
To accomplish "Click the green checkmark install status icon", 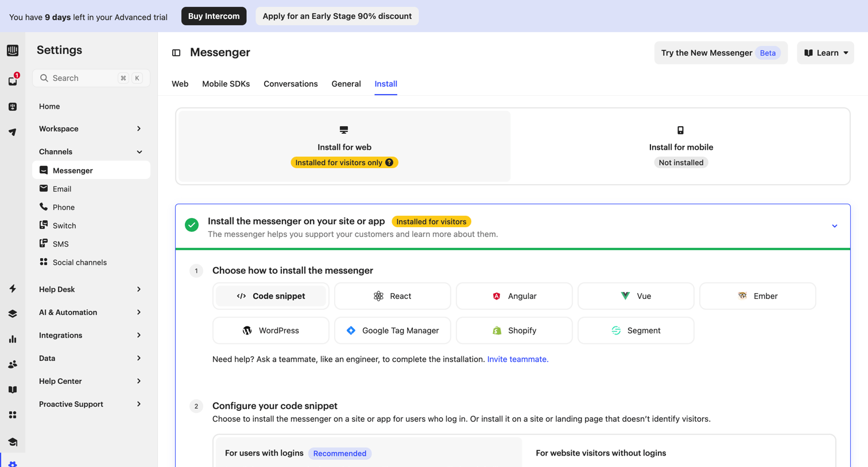I will tap(192, 225).
